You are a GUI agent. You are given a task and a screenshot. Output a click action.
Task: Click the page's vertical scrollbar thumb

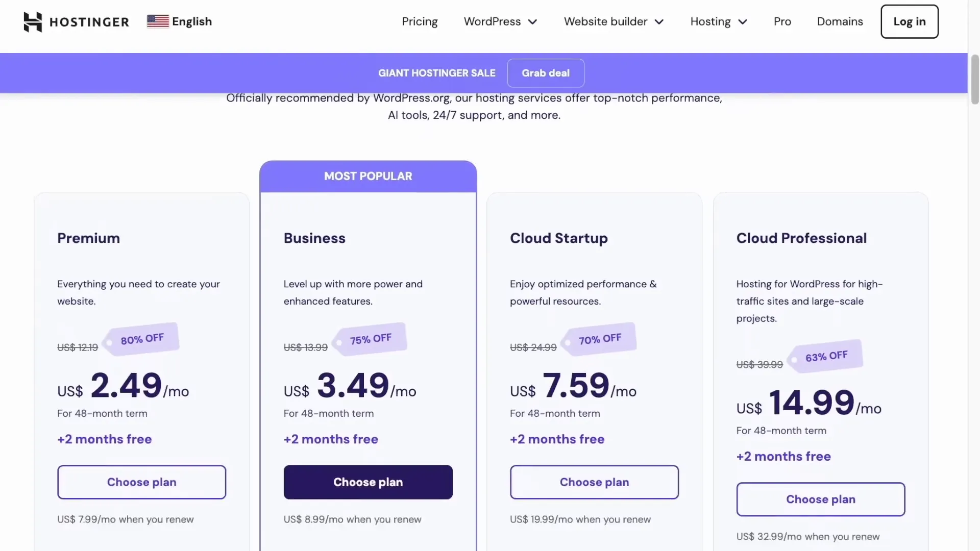click(975, 79)
